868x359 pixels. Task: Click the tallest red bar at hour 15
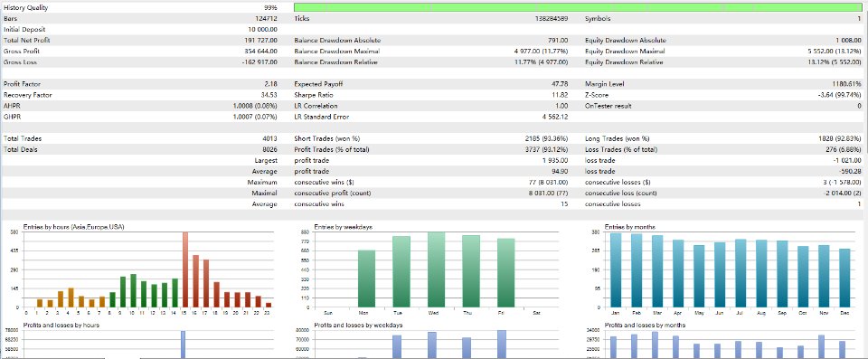coord(184,269)
